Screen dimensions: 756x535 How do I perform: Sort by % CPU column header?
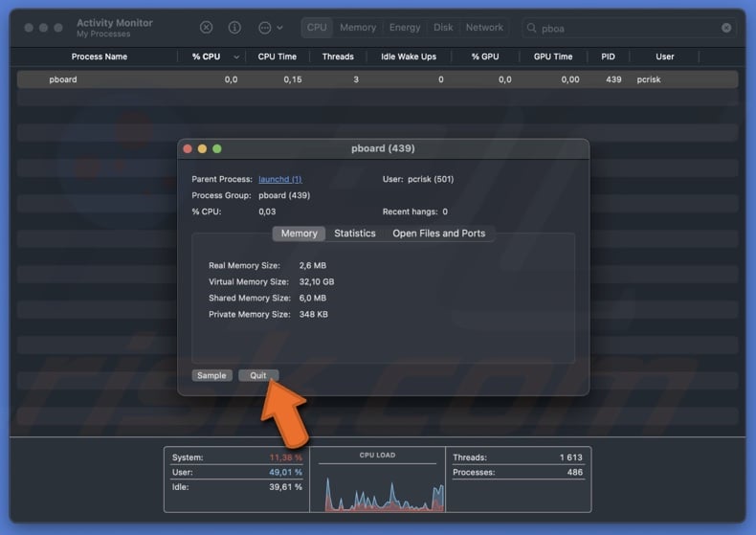pos(206,56)
